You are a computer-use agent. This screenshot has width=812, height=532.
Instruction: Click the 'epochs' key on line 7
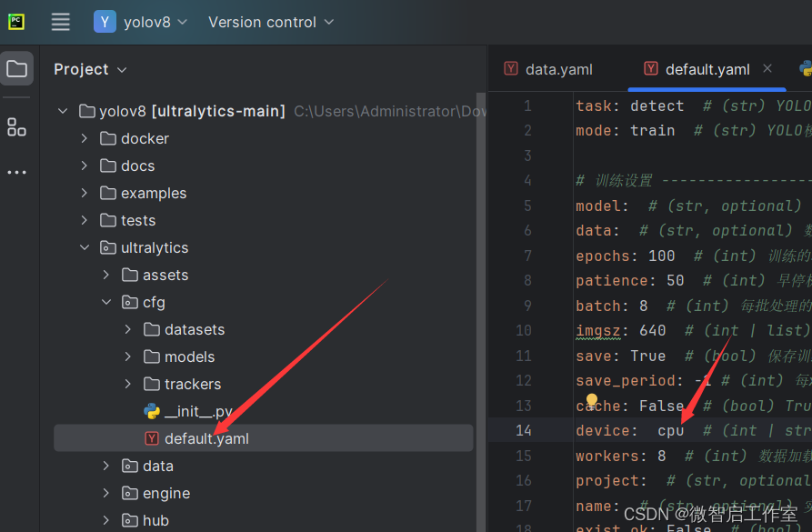click(603, 256)
